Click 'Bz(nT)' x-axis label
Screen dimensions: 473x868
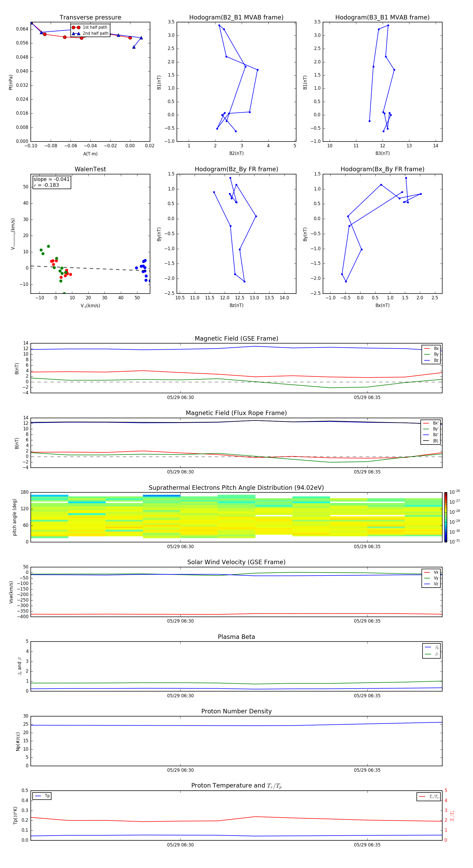(236, 305)
